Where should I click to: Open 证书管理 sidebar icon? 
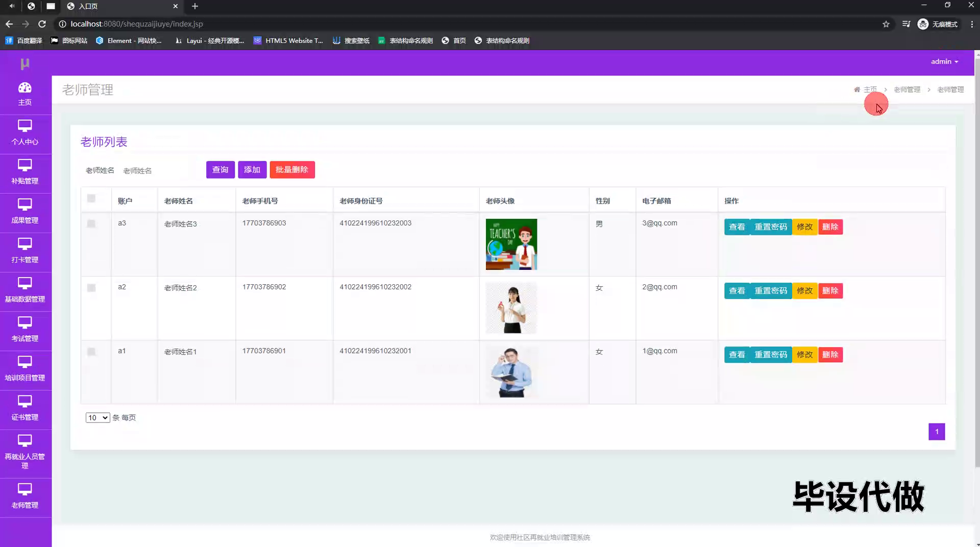coord(24,401)
